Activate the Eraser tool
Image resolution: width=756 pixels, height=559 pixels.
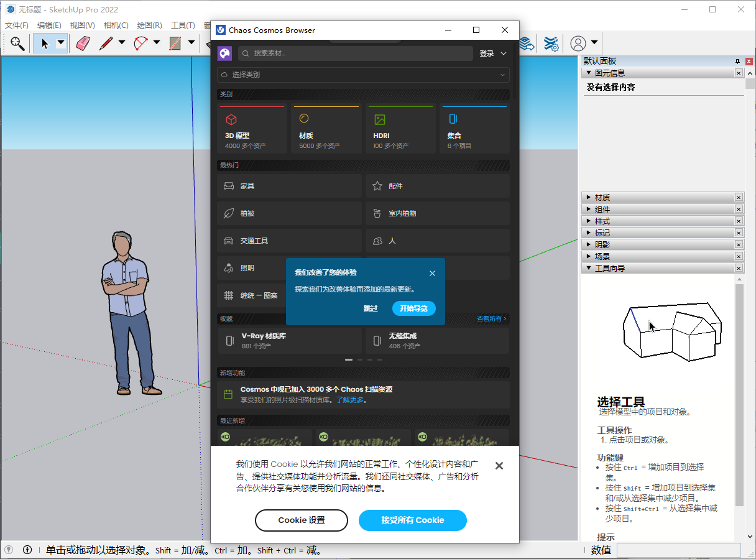click(82, 43)
